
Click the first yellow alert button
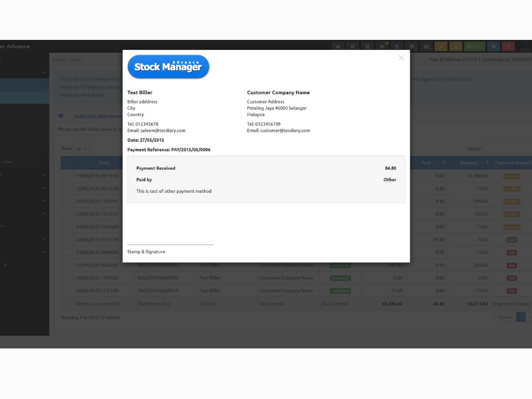coord(440,46)
